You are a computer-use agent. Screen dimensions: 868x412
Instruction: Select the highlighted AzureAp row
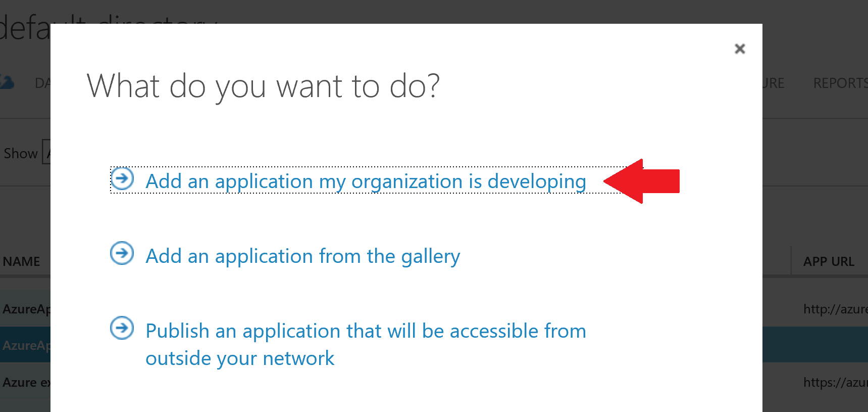[x=25, y=345]
